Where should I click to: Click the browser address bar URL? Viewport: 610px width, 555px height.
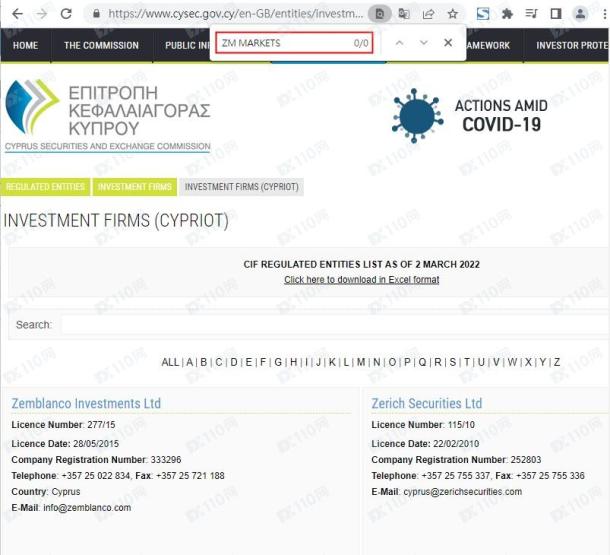pyautogui.click(x=235, y=14)
